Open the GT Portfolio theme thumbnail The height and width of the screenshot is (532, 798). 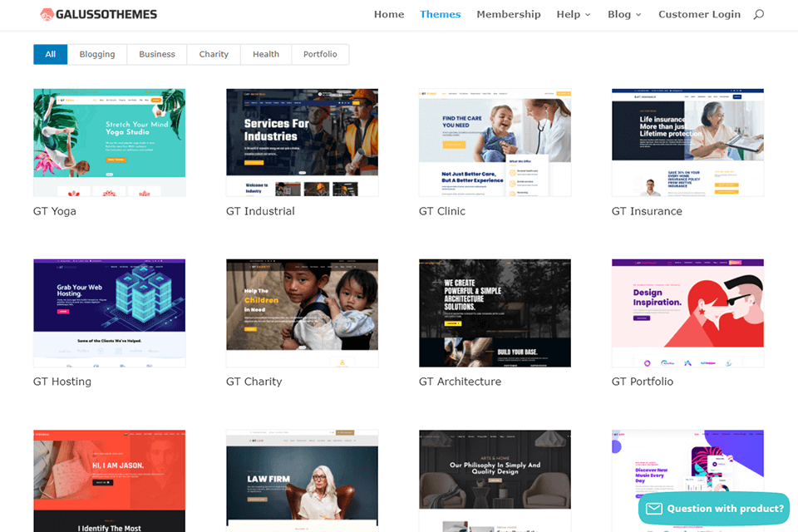687,313
